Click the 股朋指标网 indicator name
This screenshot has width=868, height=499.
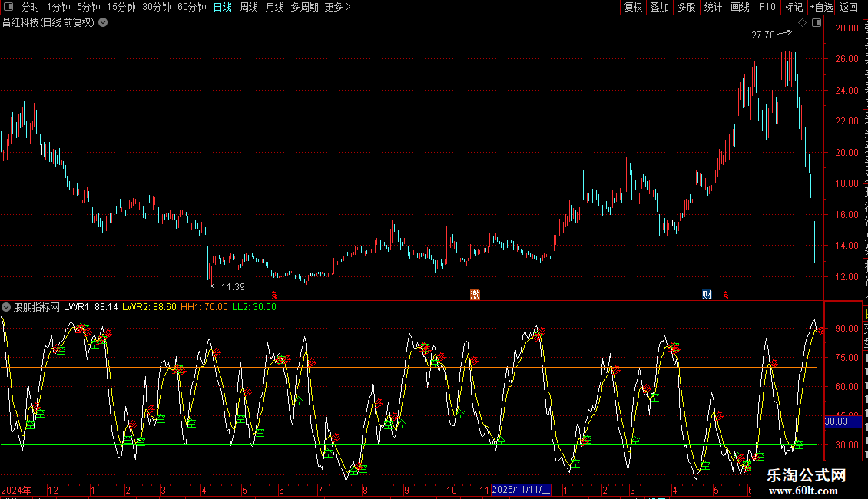coord(37,307)
